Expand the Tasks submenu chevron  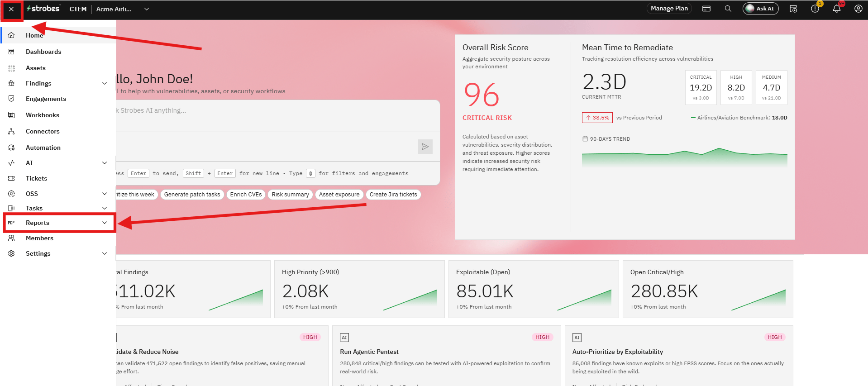pos(105,208)
